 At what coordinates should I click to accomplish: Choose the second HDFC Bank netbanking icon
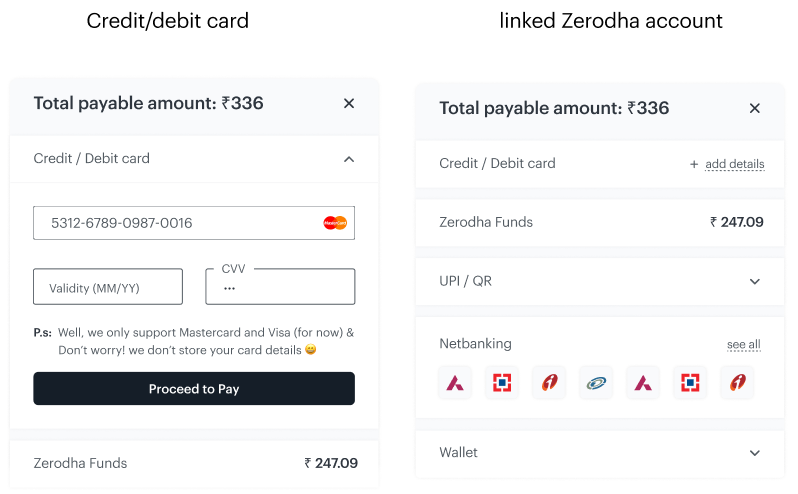(690, 383)
